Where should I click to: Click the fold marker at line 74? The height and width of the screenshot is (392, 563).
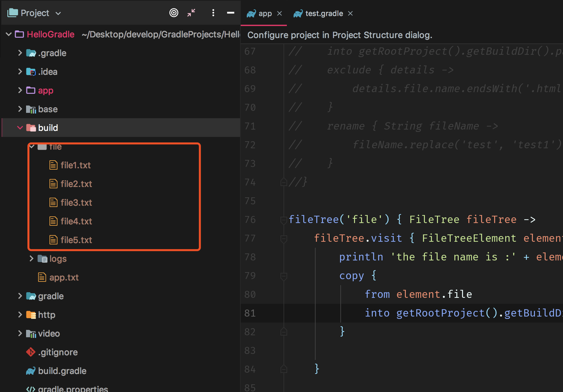[284, 182]
